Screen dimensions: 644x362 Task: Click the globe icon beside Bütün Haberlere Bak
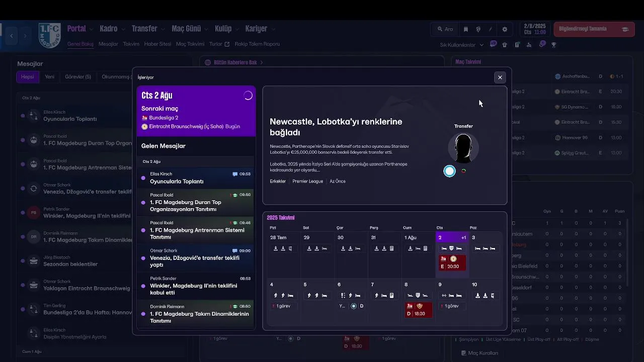(x=208, y=62)
